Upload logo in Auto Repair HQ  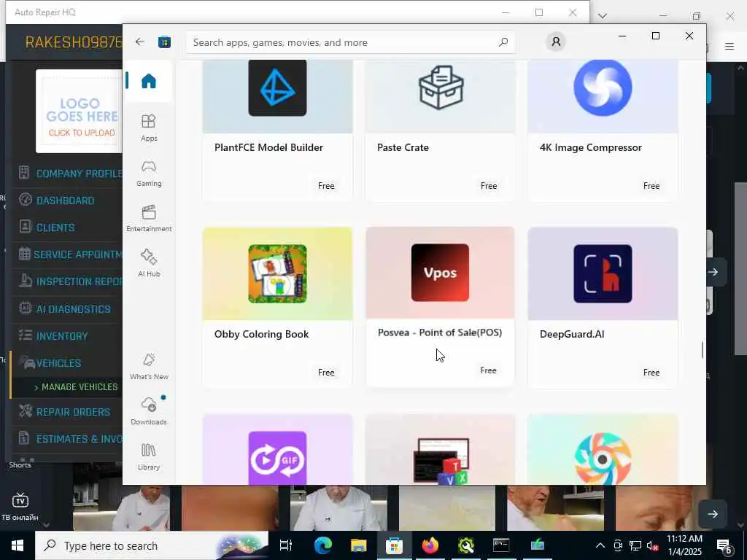click(x=80, y=111)
